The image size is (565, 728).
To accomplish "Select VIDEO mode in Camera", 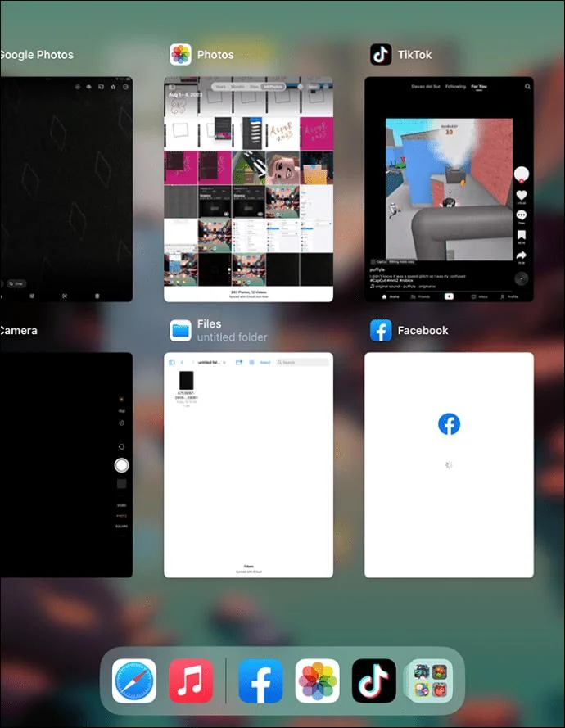I will 122,505.
